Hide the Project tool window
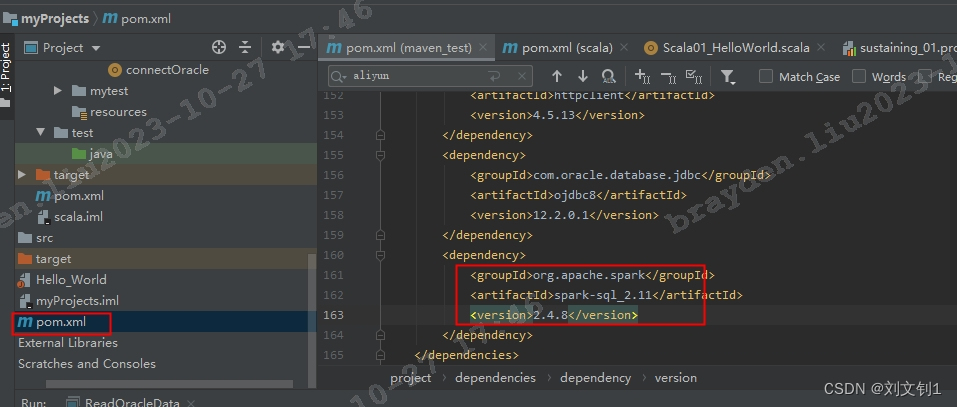 click(x=303, y=48)
